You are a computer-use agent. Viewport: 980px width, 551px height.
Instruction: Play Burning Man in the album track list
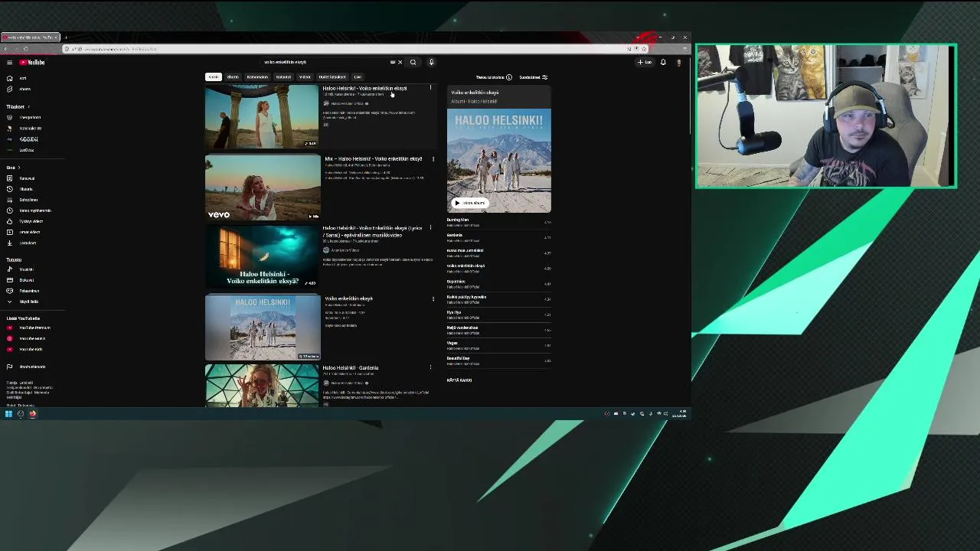pos(498,222)
